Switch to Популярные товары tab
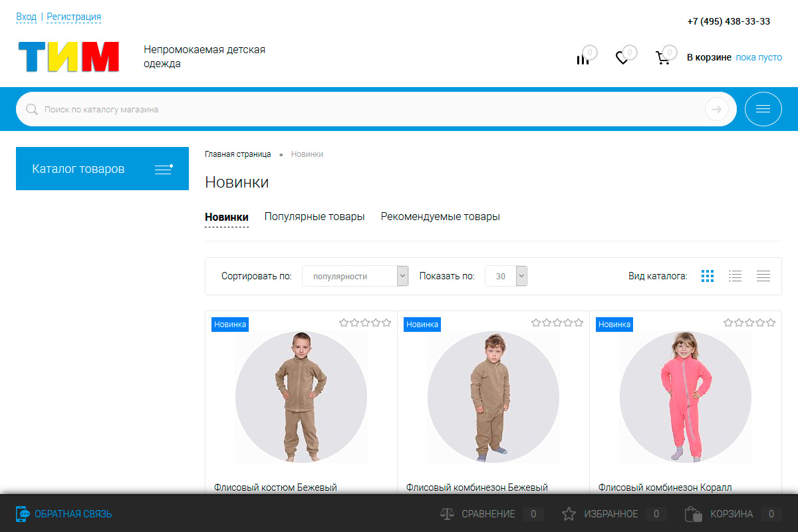The height and width of the screenshot is (532, 798). point(315,217)
